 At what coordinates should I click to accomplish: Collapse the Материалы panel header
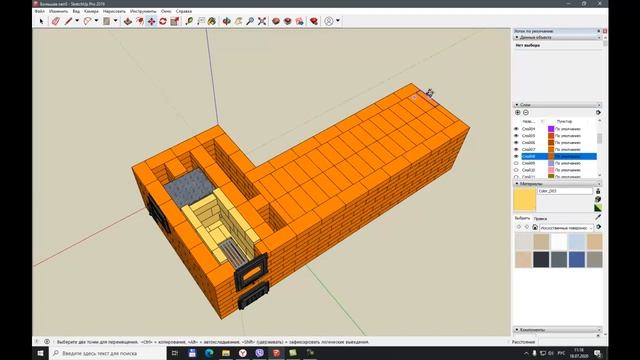(x=558, y=184)
